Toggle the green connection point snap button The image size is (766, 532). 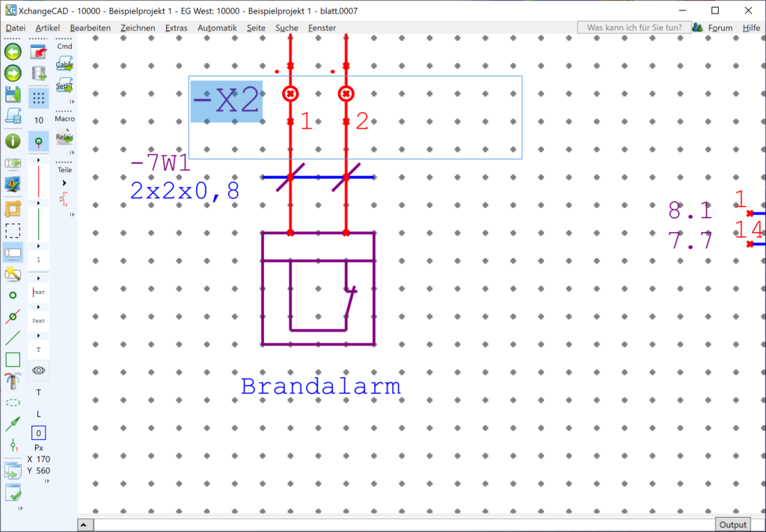tap(39, 141)
